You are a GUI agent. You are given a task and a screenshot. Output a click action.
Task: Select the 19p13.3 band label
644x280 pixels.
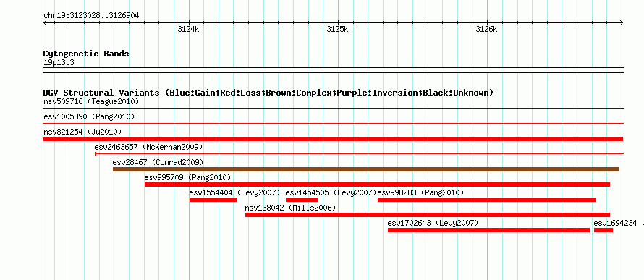(59, 63)
